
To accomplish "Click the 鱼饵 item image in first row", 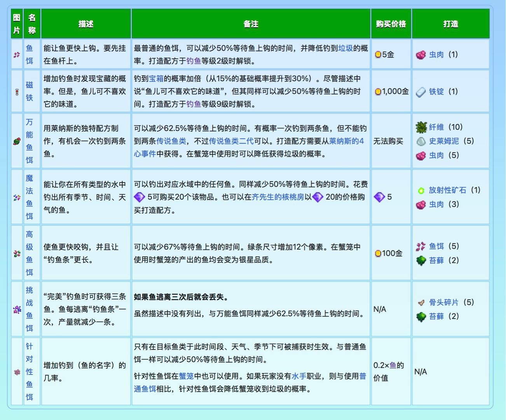I will 17,54.
